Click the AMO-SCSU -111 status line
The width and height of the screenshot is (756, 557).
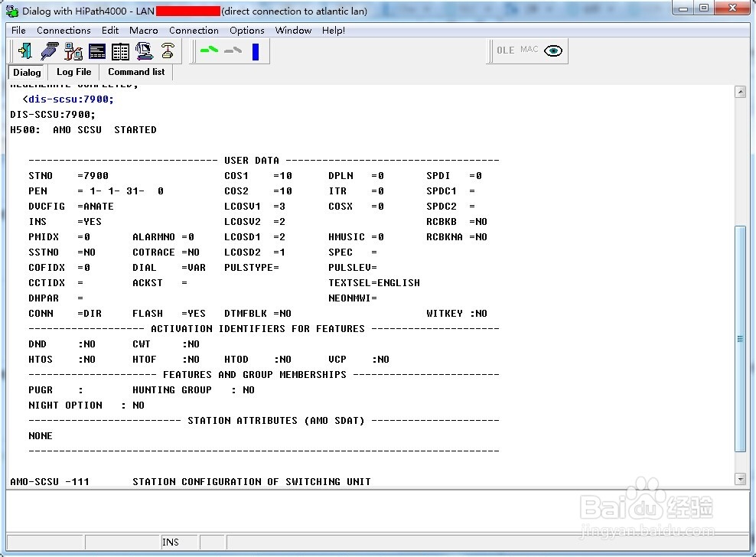click(191, 482)
